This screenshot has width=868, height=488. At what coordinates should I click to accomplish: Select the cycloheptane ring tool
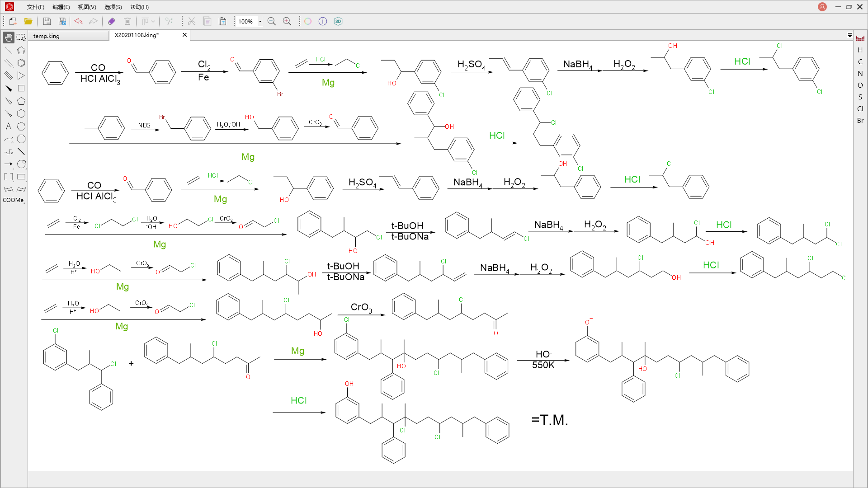pyautogui.click(x=21, y=126)
